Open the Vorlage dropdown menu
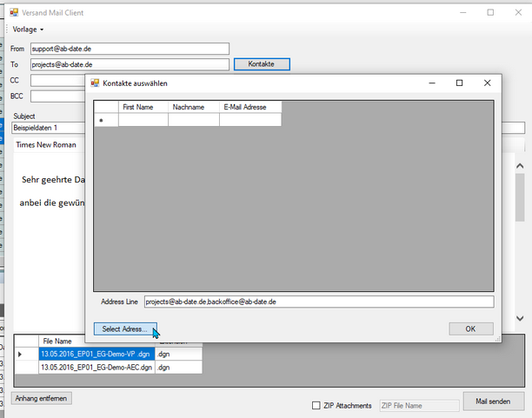Viewport: 532px width, 418px height. click(x=28, y=30)
